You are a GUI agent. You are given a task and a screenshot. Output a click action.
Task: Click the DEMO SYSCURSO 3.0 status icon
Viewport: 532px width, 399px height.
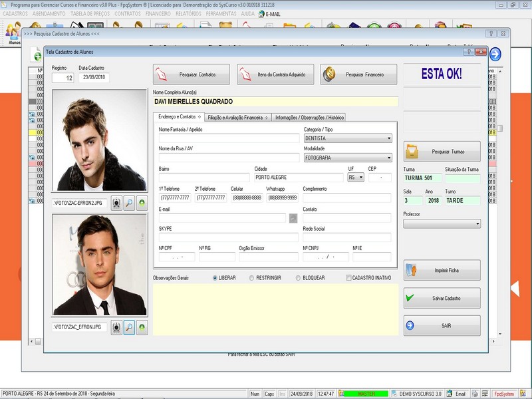point(394,394)
